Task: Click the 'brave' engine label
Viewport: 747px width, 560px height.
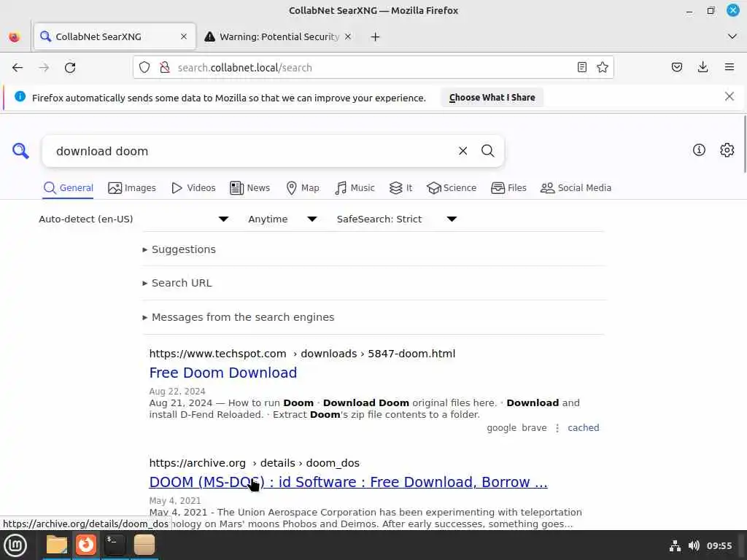Action: (x=534, y=427)
